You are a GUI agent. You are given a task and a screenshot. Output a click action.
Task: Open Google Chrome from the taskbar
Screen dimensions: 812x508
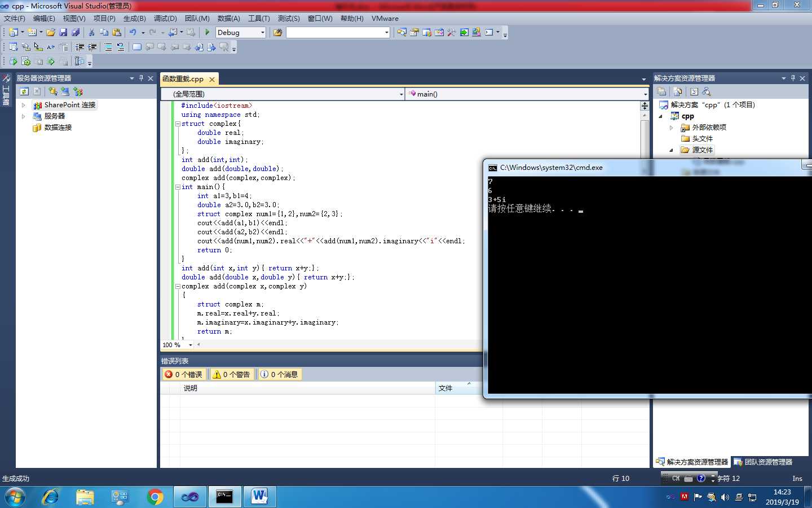pyautogui.click(x=155, y=497)
